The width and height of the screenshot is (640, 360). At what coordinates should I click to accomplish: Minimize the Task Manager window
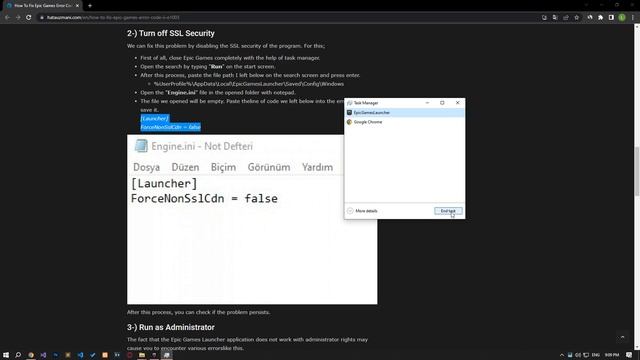(427, 103)
